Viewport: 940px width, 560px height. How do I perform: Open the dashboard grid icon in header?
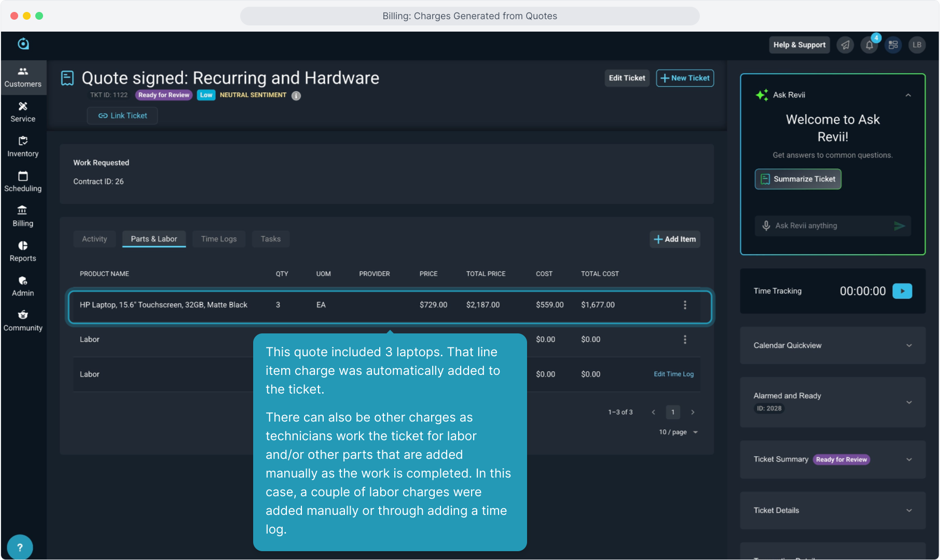coord(893,45)
